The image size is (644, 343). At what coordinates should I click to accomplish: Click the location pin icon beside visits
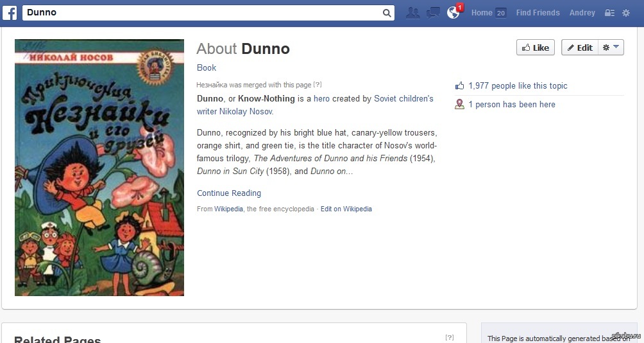click(x=460, y=104)
